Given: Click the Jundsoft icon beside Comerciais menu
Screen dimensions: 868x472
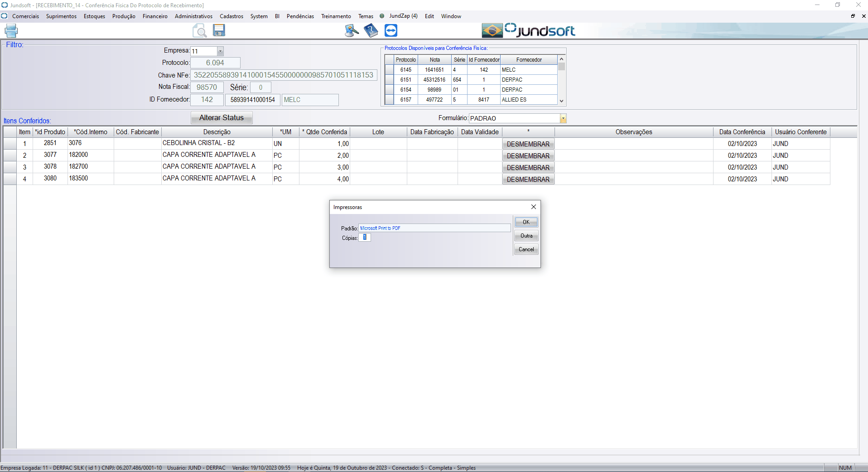Looking at the screenshot, I should click(5, 16).
